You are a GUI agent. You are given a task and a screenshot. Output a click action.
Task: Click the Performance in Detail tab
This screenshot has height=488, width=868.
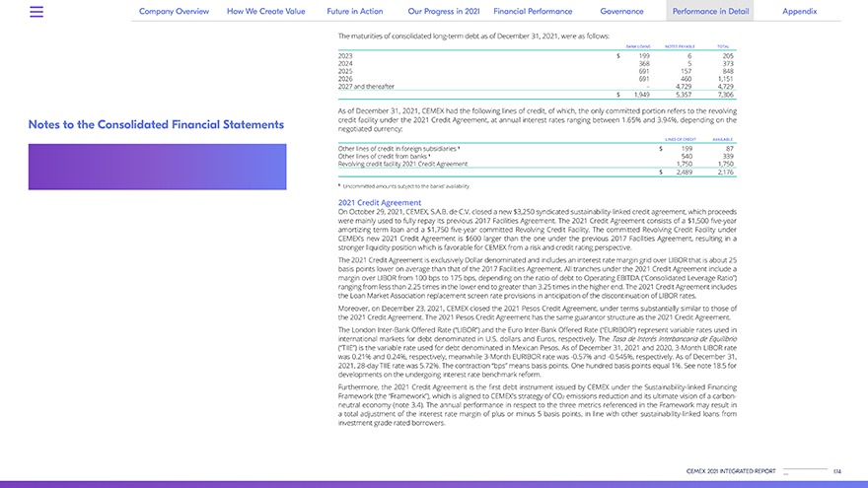[x=710, y=12]
